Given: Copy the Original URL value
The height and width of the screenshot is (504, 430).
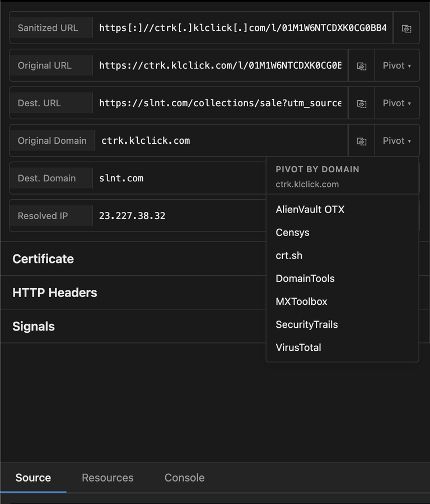Looking at the screenshot, I should coord(362,66).
